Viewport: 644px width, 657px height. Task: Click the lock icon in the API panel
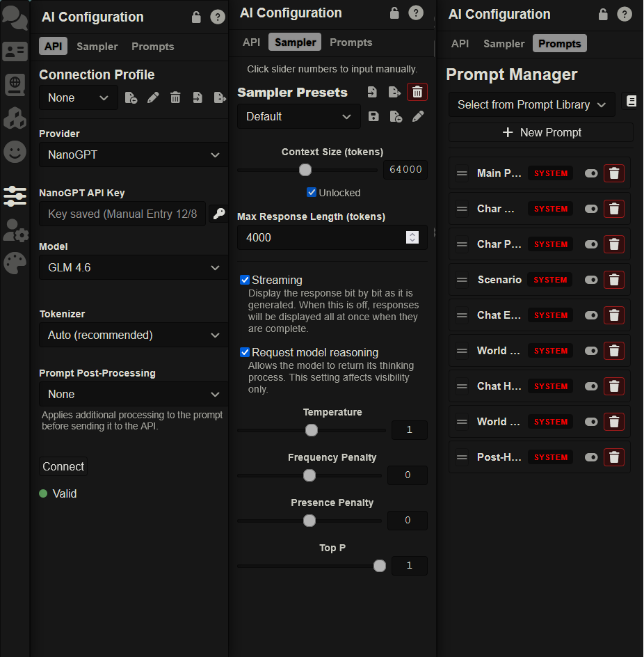(196, 17)
